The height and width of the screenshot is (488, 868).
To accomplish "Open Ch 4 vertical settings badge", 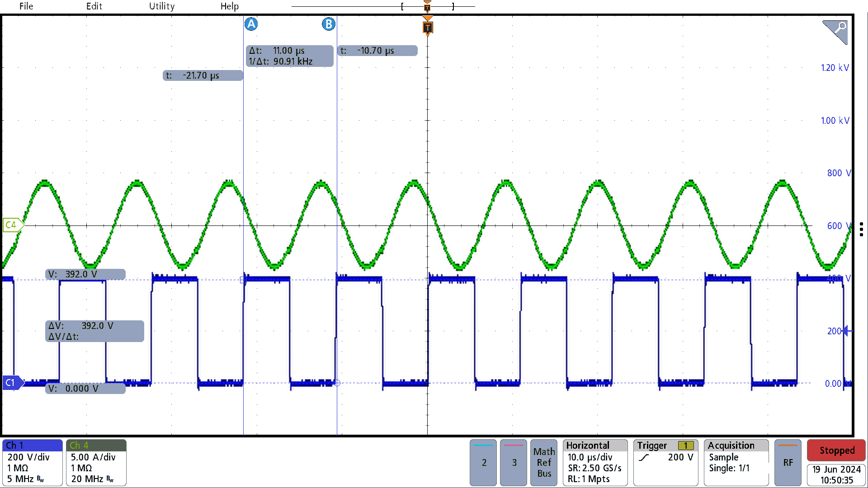I will 96,462.
